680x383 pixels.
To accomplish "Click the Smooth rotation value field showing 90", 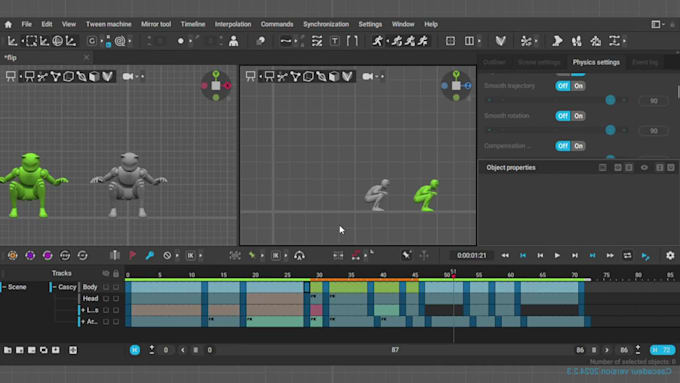I will point(654,131).
